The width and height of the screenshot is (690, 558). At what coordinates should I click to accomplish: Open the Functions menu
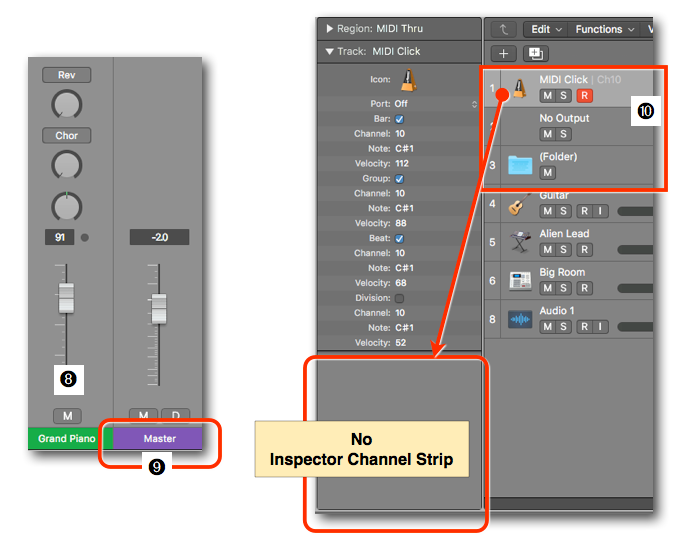pyautogui.click(x=604, y=30)
